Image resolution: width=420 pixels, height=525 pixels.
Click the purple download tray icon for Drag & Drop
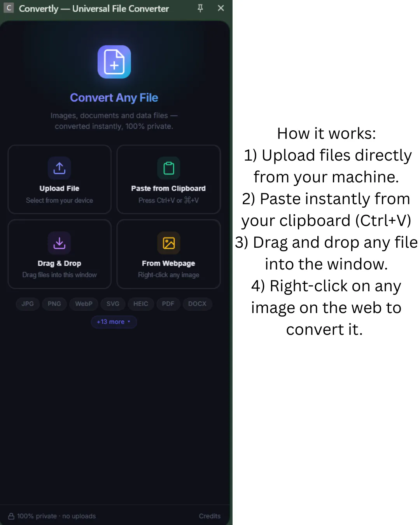click(59, 243)
